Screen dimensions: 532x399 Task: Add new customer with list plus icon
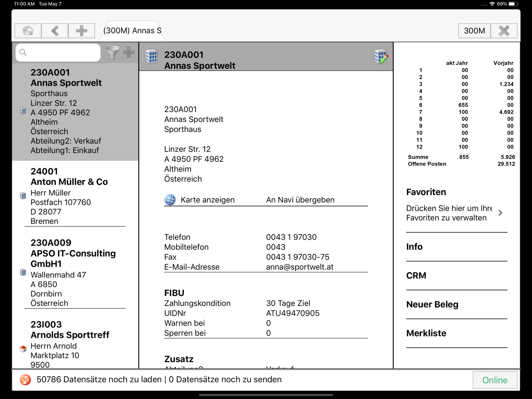point(129,52)
